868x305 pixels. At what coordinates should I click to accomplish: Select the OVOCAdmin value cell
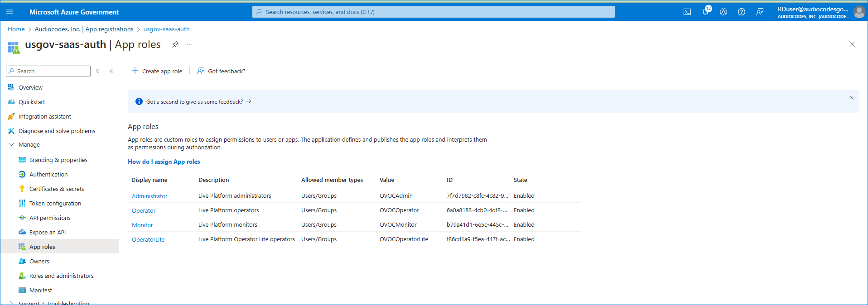pos(396,195)
